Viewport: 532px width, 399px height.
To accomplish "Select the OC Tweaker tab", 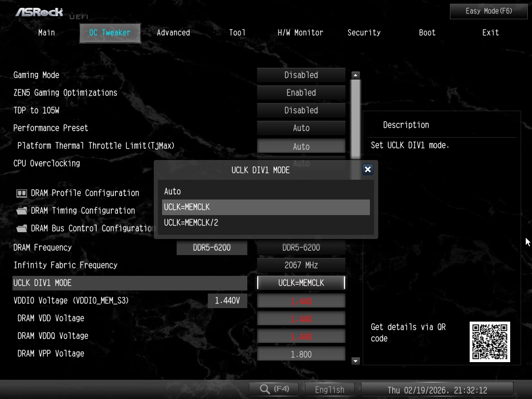I will click(x=110, y=33).
